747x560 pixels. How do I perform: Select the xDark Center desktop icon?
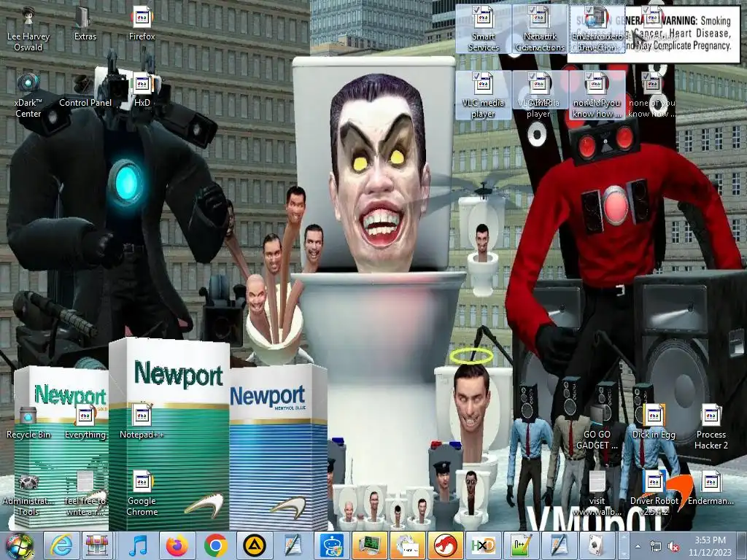28,96
